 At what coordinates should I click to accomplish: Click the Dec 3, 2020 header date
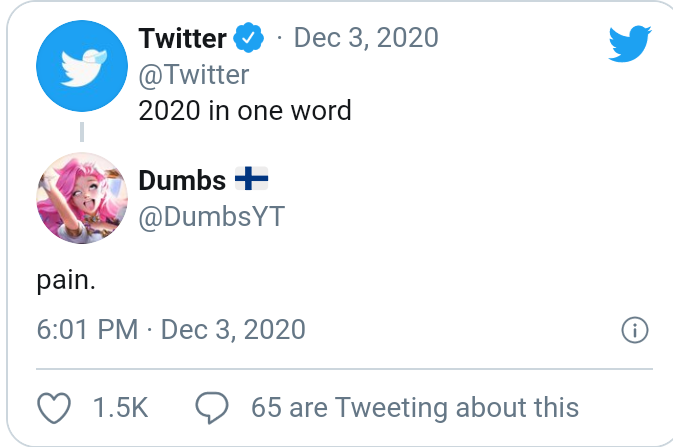point(366,39)
